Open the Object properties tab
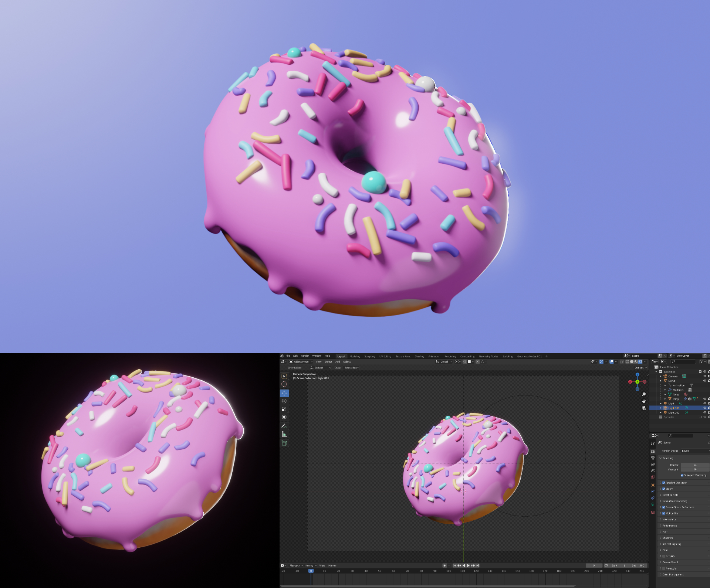The width and height of the screenshot is (710, 588). tap(653, 485)
